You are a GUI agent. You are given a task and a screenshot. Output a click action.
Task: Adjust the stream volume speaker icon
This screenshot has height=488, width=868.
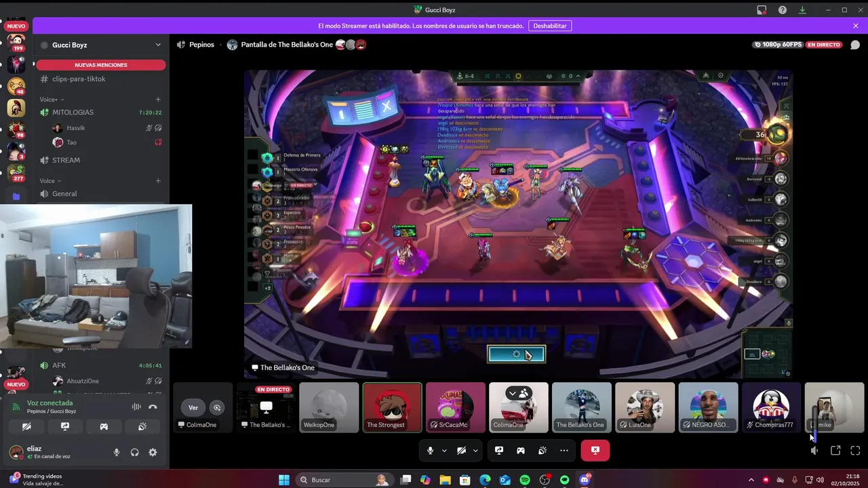point(814,451)
